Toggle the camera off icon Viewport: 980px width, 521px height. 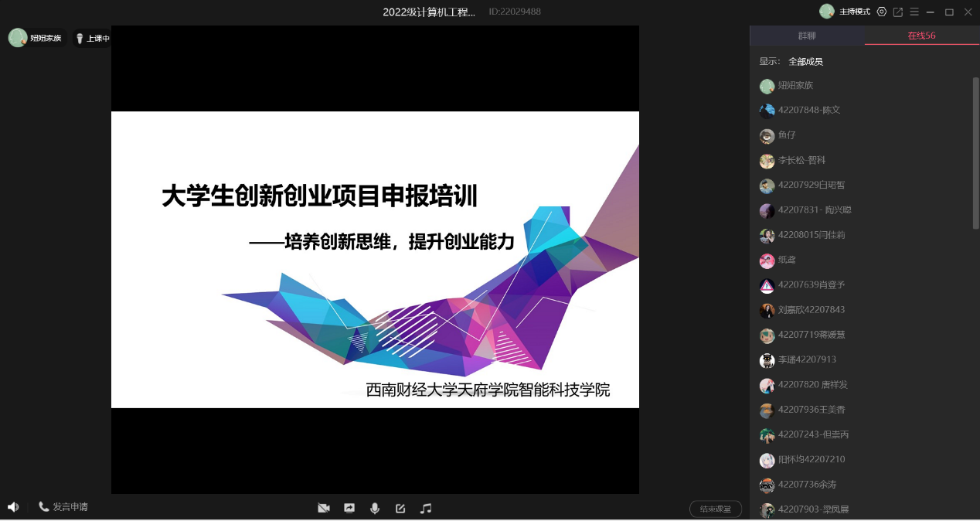[x=324, y=508]
